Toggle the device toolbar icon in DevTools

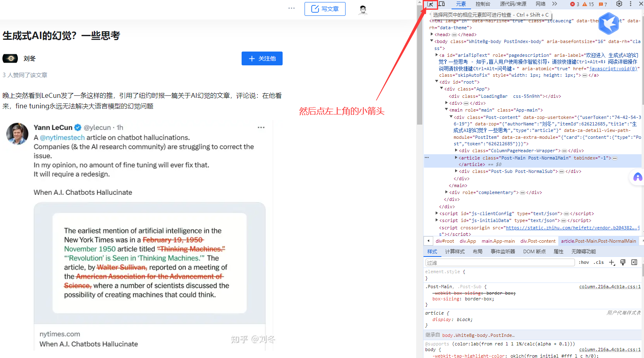[442, 4]
